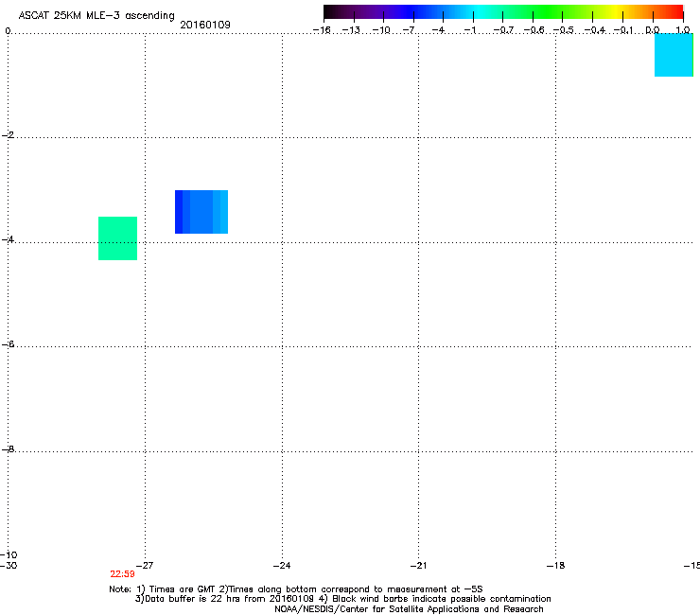The width and height of the screenshot is (700, 615).
Task: Click the cyan data patch near -15 longitude
Action: [674, 55]
